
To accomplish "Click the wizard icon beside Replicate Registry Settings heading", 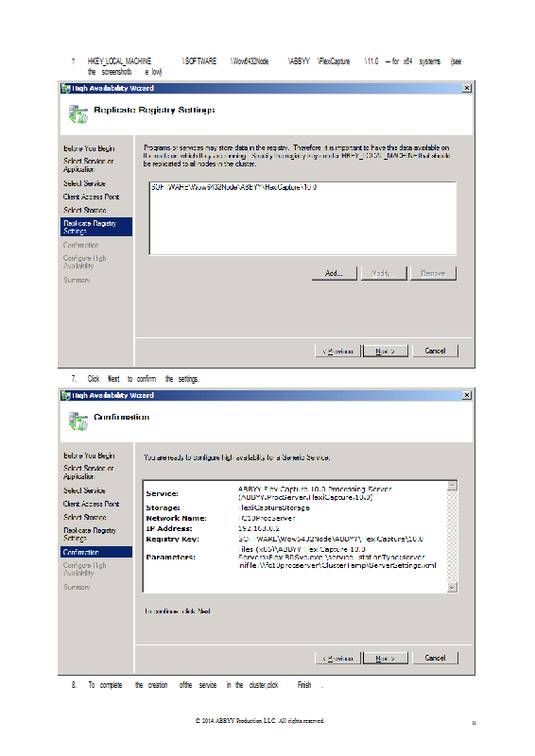I will (78, 113).
